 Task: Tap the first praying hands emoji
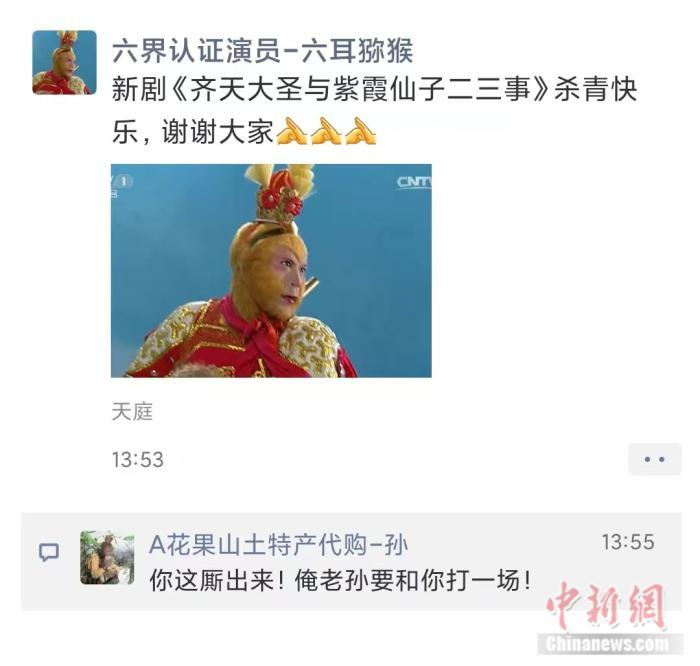292,132
